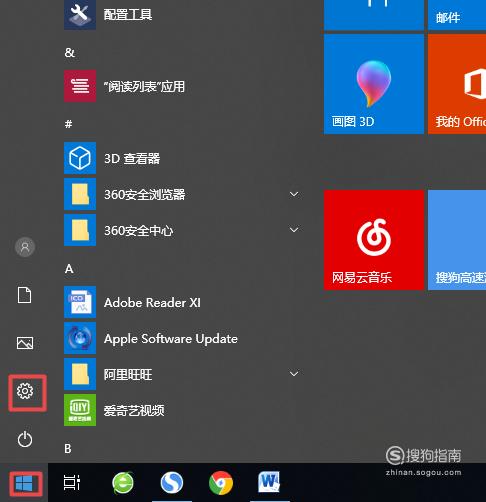This screenshot has width=486, height=502.
Task: Click the Power button icon
Action: 25,439
